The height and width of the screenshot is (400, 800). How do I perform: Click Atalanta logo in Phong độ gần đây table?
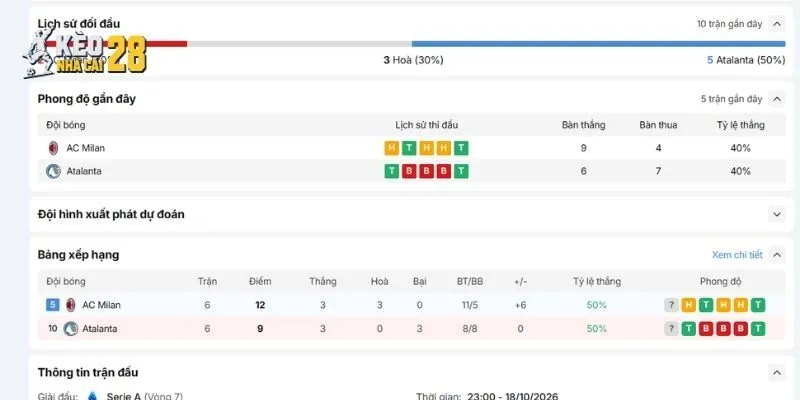(x=53, y=171)
